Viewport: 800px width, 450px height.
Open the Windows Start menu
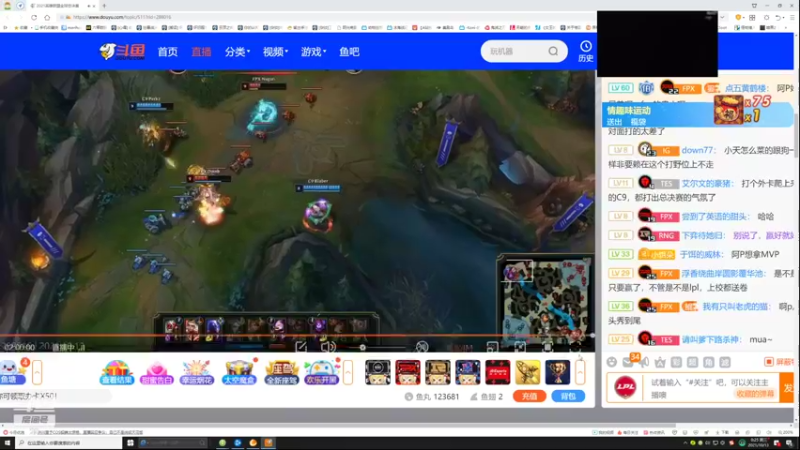(7, 443)
